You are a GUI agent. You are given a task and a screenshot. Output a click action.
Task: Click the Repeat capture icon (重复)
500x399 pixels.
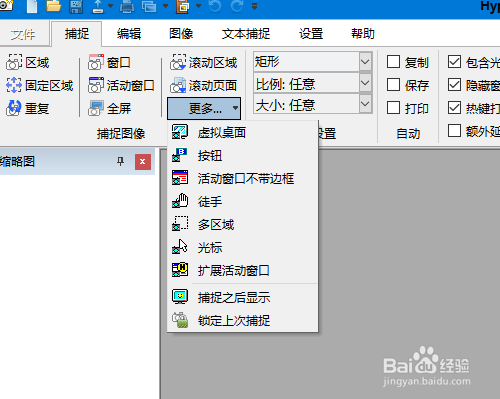(x=14, y=108)
